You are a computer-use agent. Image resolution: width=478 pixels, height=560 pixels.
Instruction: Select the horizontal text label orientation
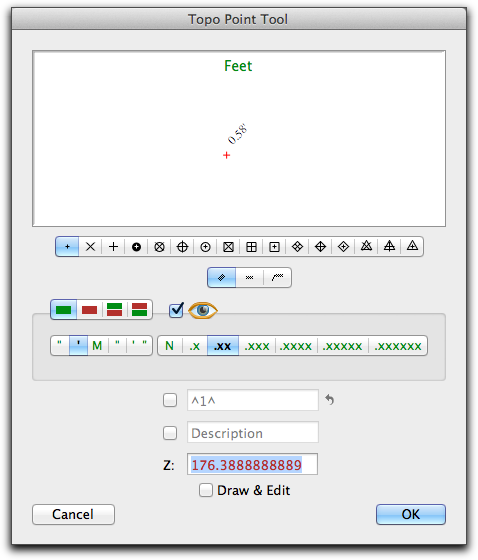click(249, 278)
